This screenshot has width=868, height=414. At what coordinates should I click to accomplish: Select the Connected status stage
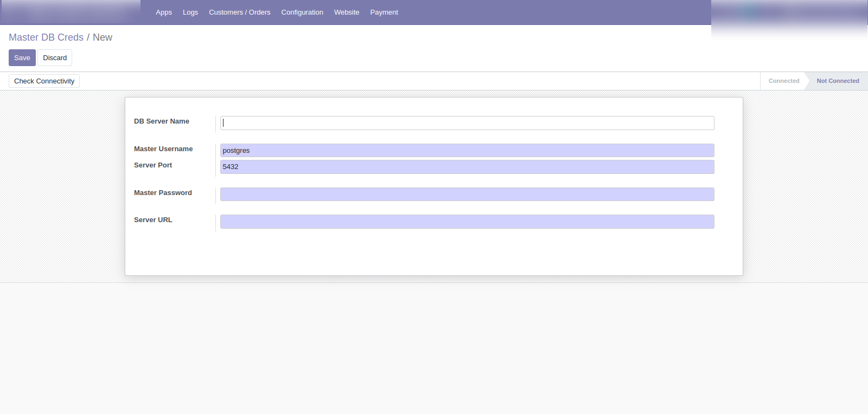(783, 81)
